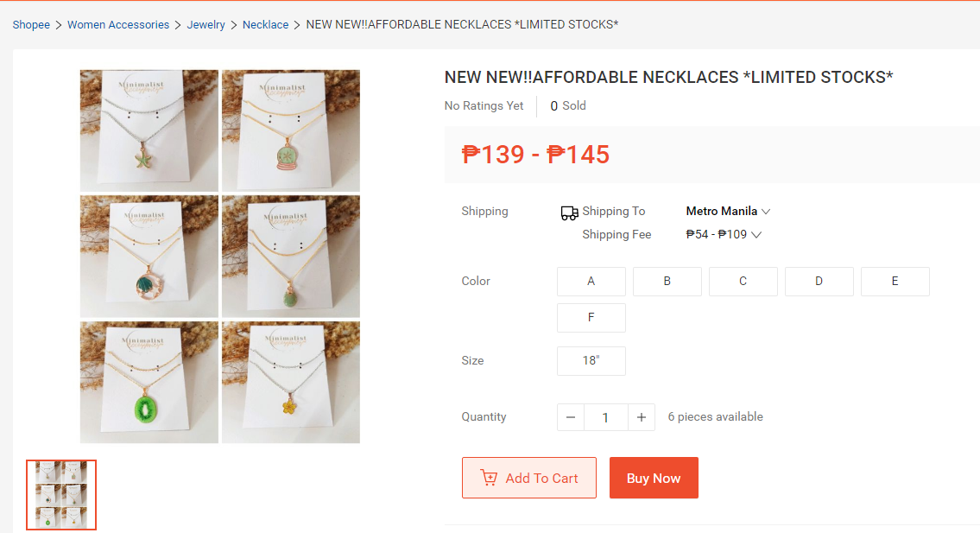This screenshot has height=533, width=980.
Task: Click the quantity input field
Action: (x=605, y=417)
